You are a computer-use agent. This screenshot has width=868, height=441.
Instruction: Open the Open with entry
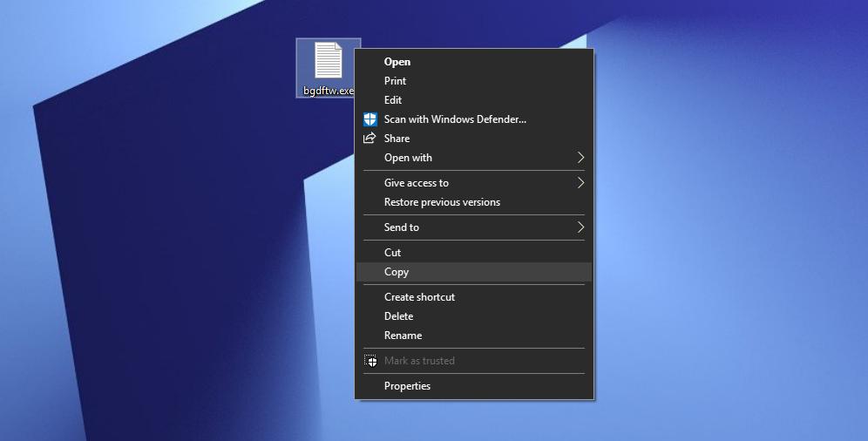pos(474,158)
